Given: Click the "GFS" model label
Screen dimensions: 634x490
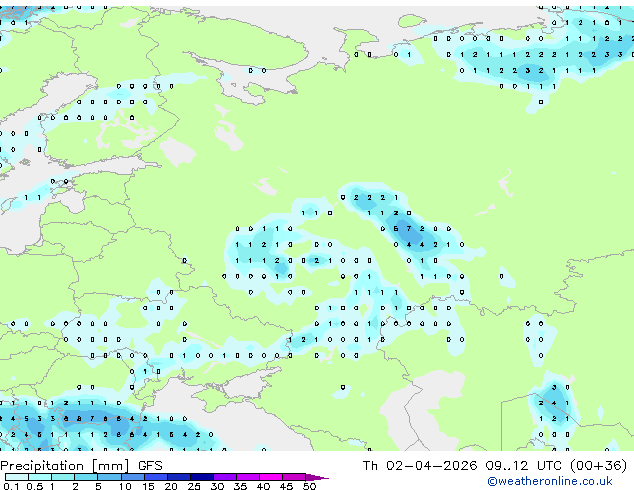Looking at the screenshot, I should click(x=150, y=466).
